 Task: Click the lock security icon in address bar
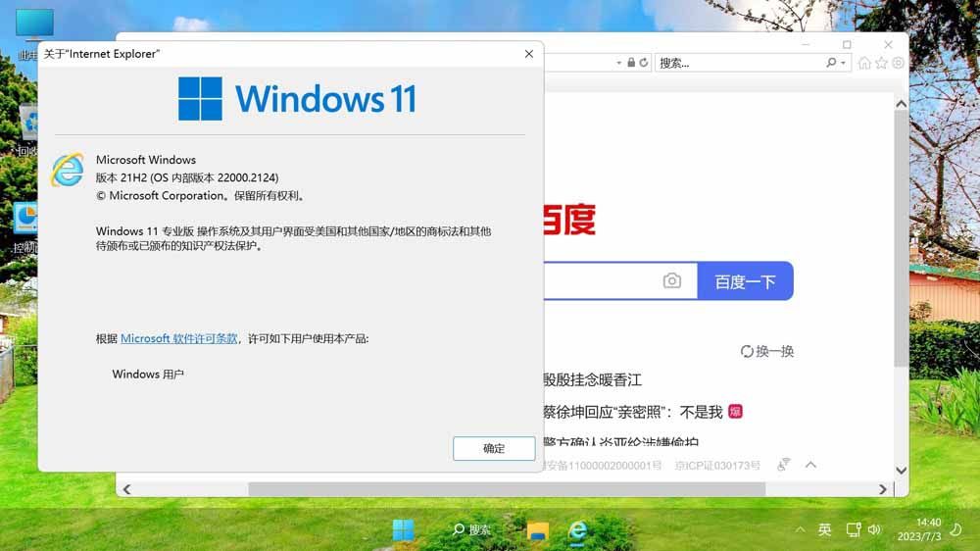coord(631,63)
